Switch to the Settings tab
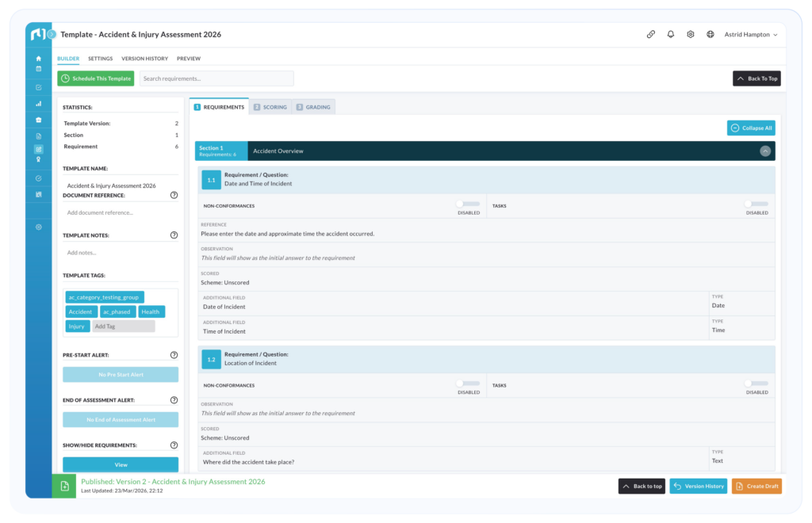Viewport: 812px width, 523px height. pos(100,59)
